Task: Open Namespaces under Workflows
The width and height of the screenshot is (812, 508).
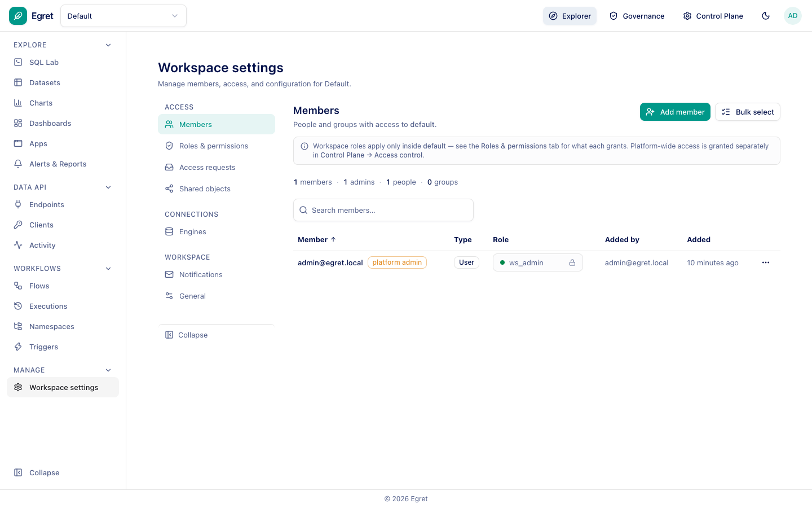Action: (x=63, y=326)
